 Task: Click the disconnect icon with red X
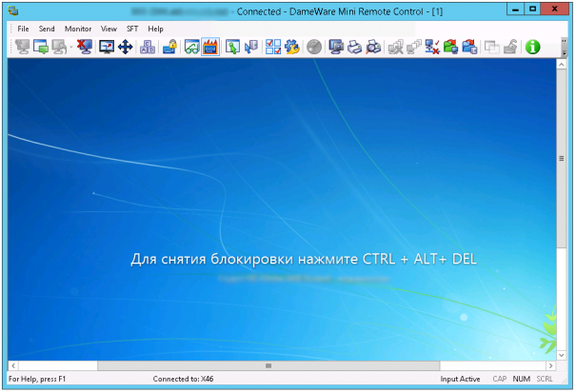click(x=85, y=47)
